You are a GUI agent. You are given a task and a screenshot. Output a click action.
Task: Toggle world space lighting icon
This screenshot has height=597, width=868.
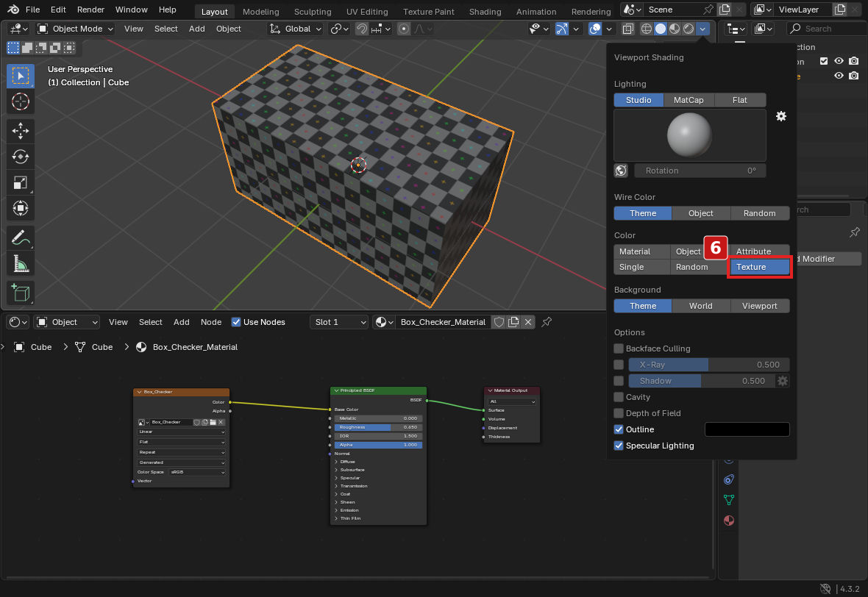[621, 171]
